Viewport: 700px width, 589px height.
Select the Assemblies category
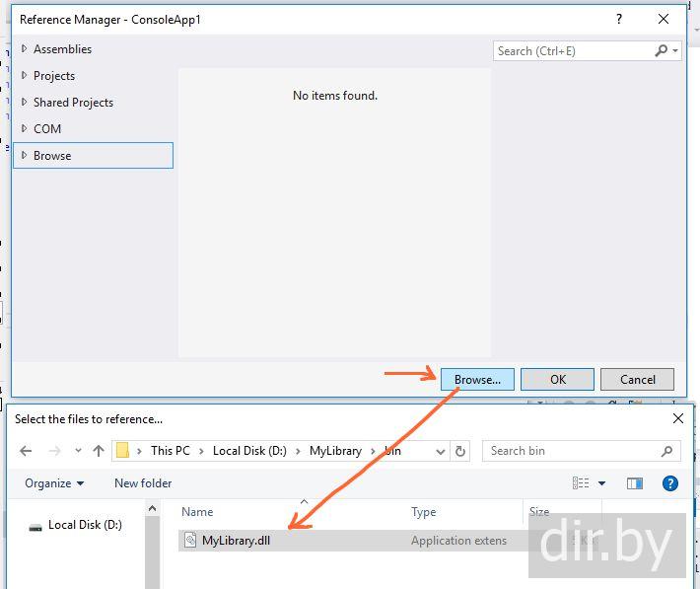(62, 48)
